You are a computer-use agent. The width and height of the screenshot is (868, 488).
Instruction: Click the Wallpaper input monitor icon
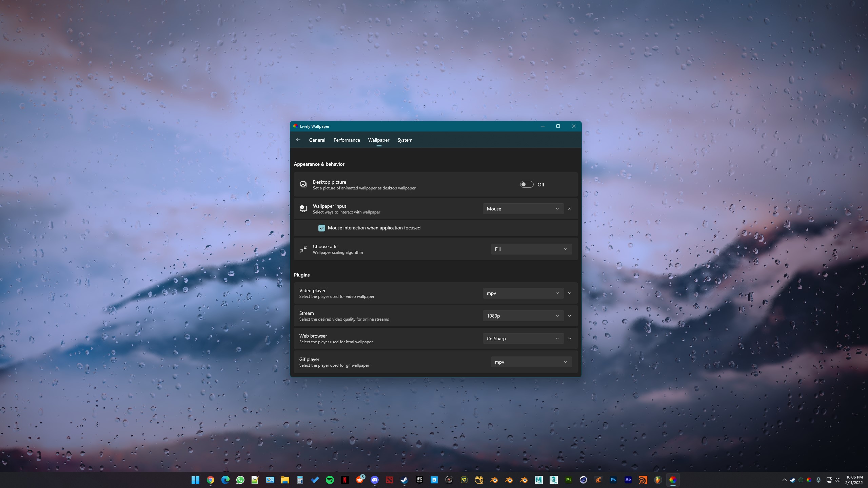coord(303,208)
